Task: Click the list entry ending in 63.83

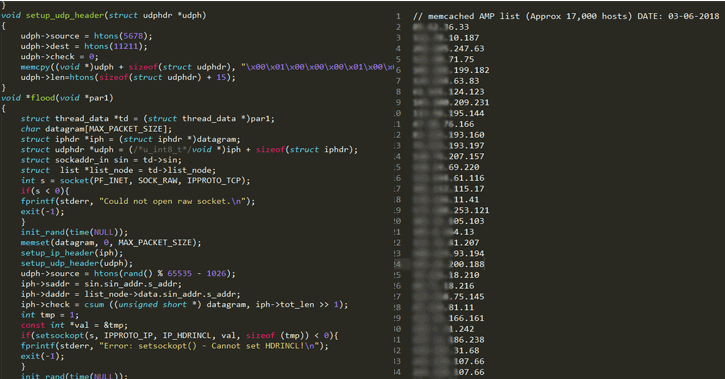Action: pyautogui.click(x=446, y=81)
